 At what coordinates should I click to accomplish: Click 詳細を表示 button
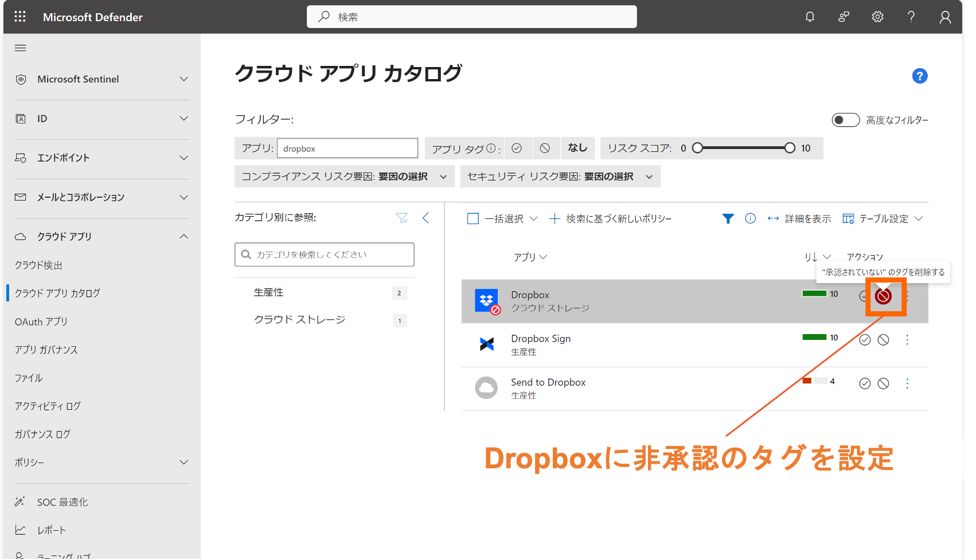pyautogui.click(x=799, y=218)
